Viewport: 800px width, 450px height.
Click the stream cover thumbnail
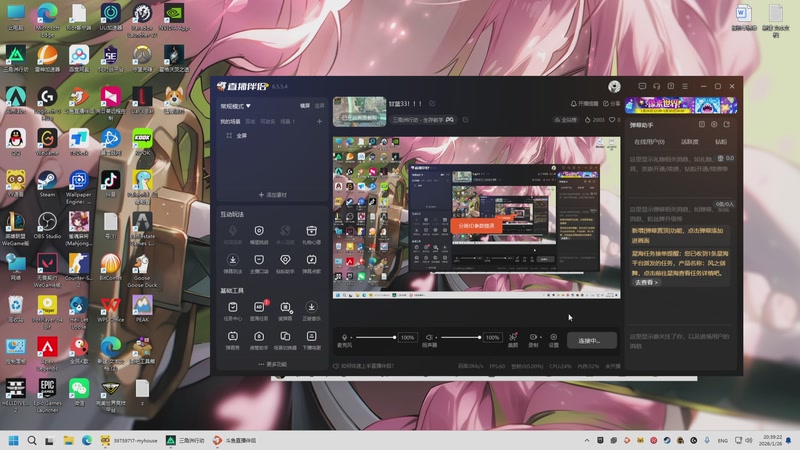[359, 111]
